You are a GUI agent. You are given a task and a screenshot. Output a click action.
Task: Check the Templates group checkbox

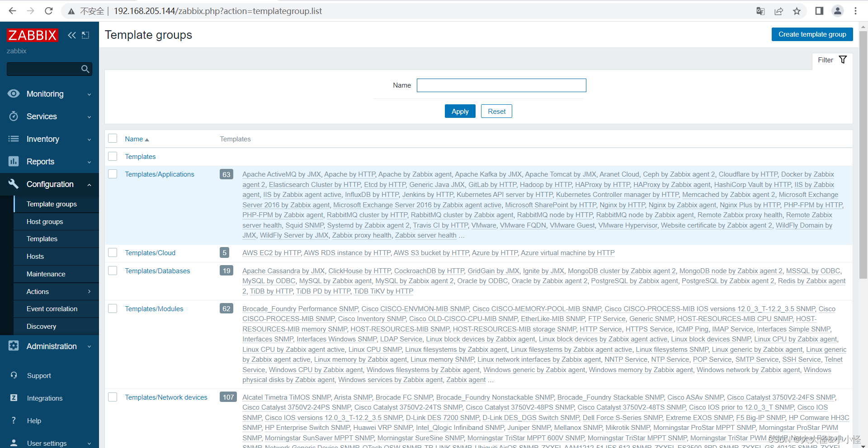click(x=113, y=156)
